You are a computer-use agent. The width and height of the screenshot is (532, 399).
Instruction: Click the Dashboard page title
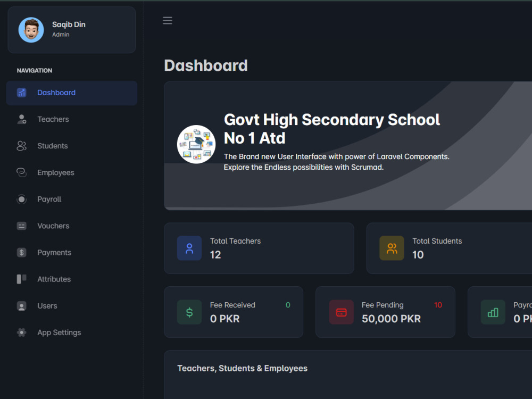pyautogui.click(x=206, y=65)
